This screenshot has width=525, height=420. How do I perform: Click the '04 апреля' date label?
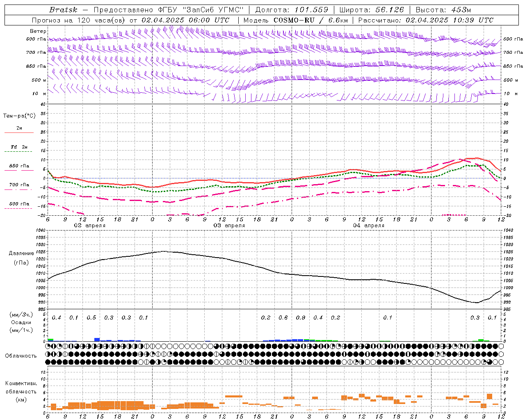tap(369, 226)
